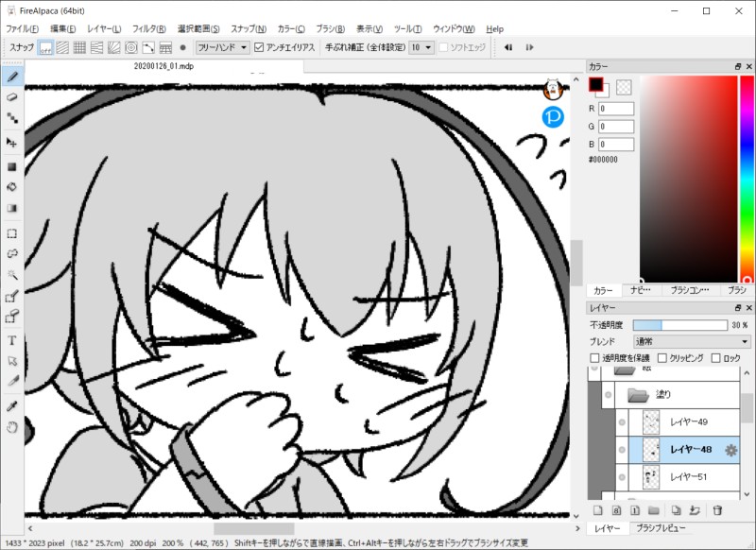Toggle visibility of 塗り folder
The height and width of the screenshot is (550, 756).
(608, 394)
